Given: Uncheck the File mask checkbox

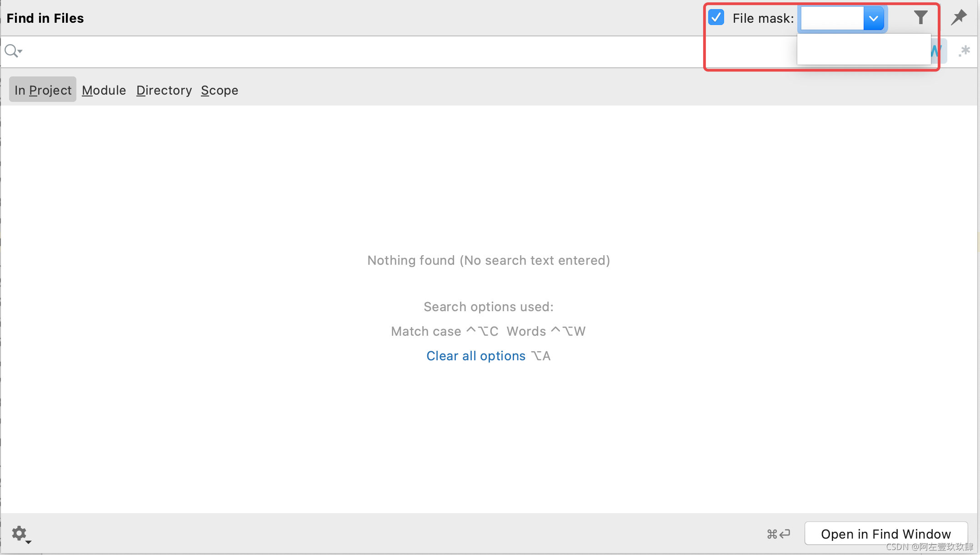Looking at the screenshot, I should 716,18.
